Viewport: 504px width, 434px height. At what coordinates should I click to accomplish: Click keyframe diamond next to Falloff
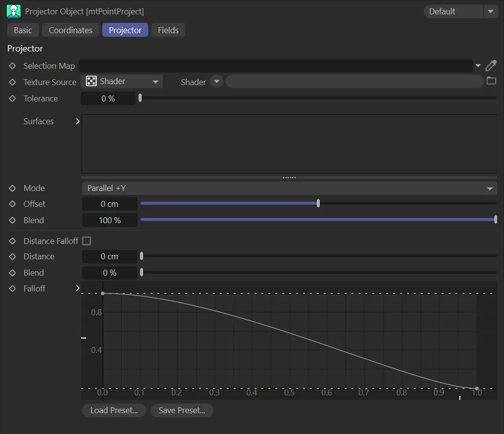tap(13, 289)
